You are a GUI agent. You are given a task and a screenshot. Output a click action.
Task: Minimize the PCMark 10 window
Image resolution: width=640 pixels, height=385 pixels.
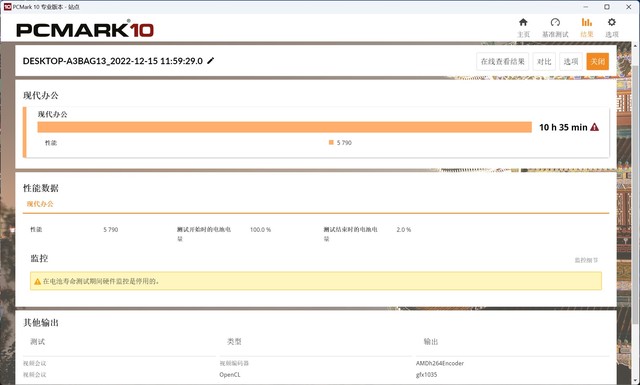tap(586, 7)
